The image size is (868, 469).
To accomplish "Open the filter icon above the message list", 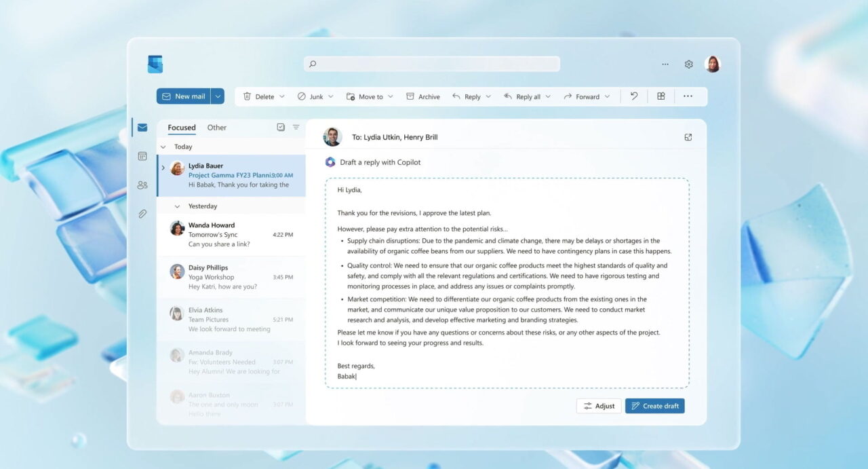I will (296, 127).
